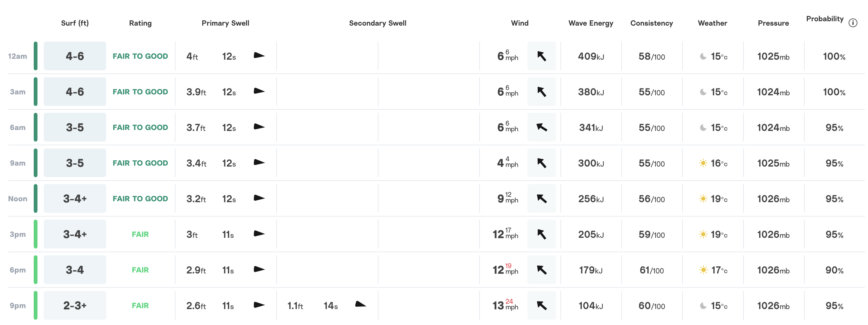This screenshot has height=325, width=868.
Task: Click the FAIR TO GOOD rating at 6am
Action: point(140,127)
